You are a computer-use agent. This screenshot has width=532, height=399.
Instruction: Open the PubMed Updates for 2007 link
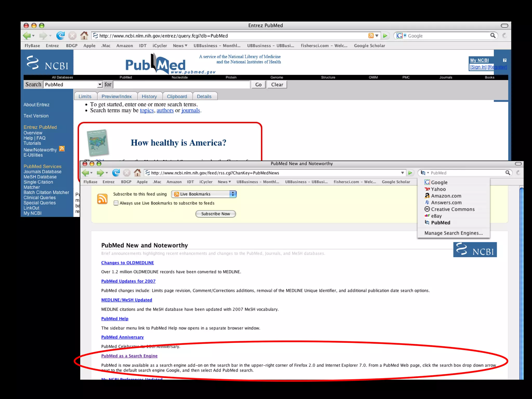pos(128,281)
